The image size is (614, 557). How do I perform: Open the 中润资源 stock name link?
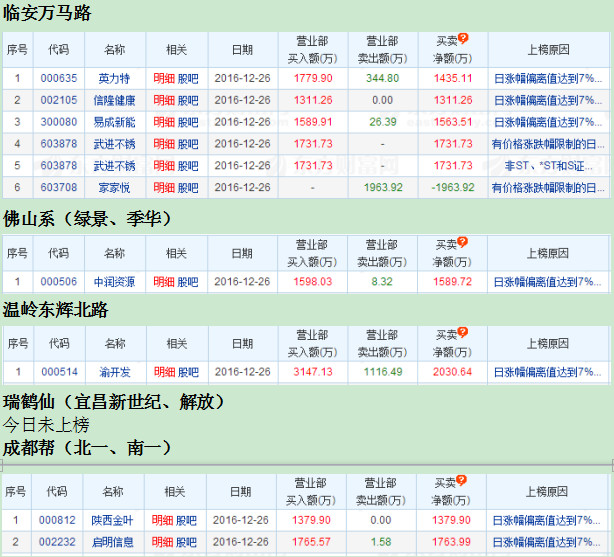[x=114, y=282]
